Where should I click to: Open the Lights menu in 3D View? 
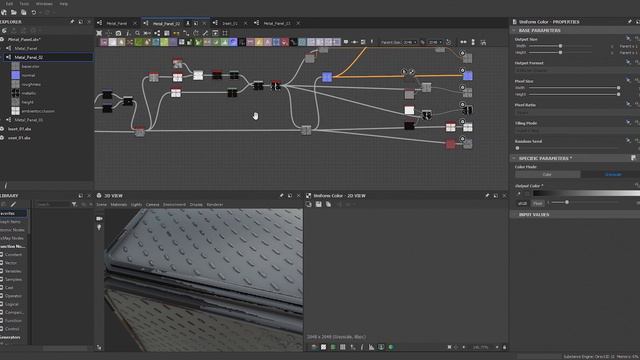pos(136,204)
